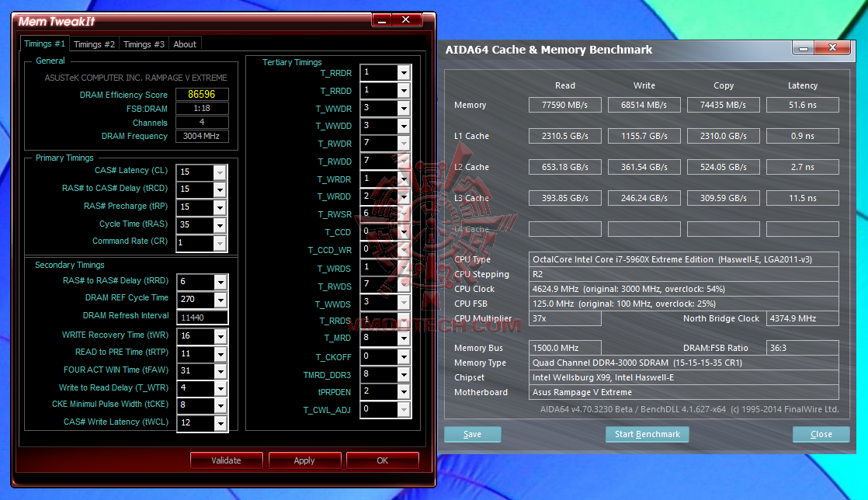The width and height of the screenshot is (868, 500).
Task: Open the T_RRDR dropdown
Action: coord(404,72)
